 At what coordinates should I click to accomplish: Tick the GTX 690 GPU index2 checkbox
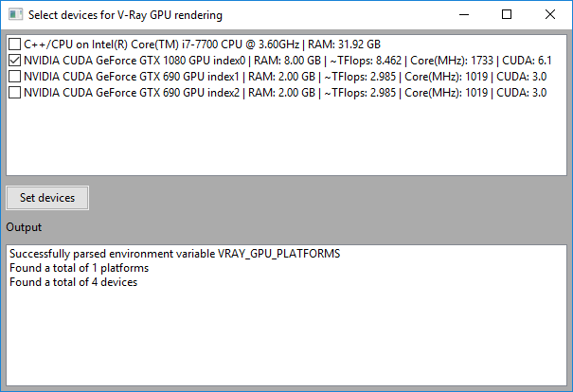pyautogui.click(x=15, y=92)
